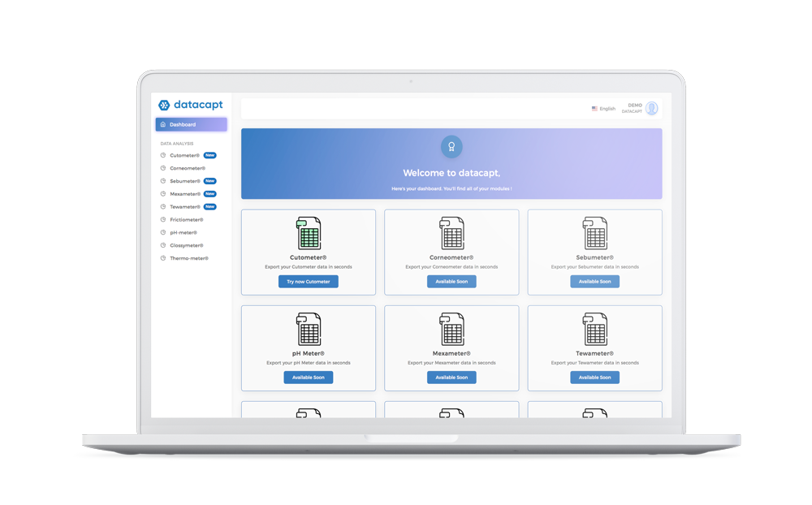Open the English language dropdown
This screenshot has width=812, height=505.
coord(604,109)
